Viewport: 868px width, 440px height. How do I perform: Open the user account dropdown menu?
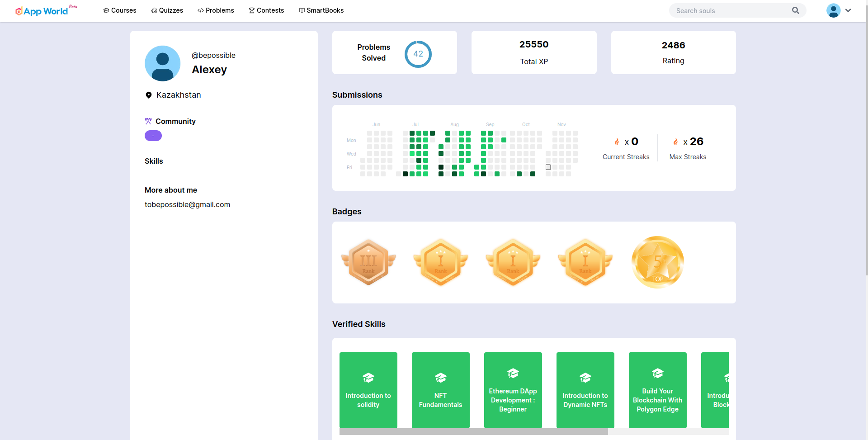839,10
